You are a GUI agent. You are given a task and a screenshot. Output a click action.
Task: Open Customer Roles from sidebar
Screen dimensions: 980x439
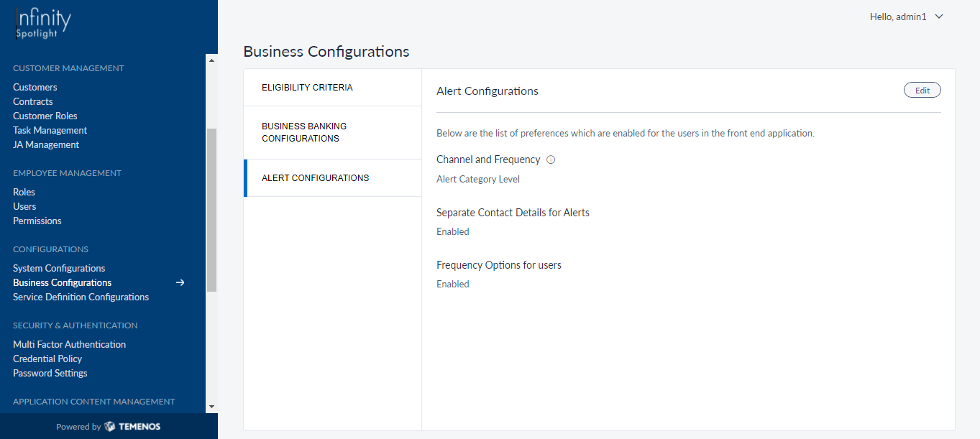45,116
